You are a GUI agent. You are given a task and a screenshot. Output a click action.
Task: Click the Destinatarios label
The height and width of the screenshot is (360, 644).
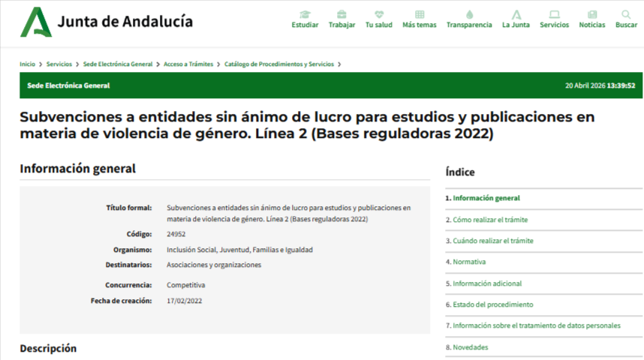tap(128, 265)
